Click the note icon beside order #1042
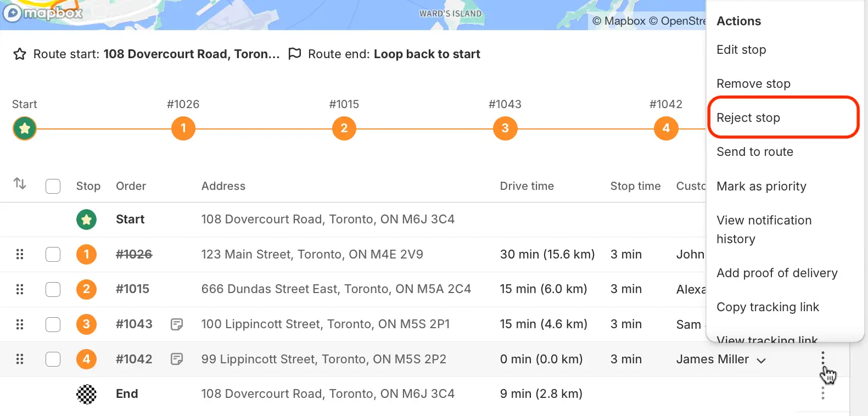This screenshot has width=868, height=416. pyautogui.click(x=177, y=359)
